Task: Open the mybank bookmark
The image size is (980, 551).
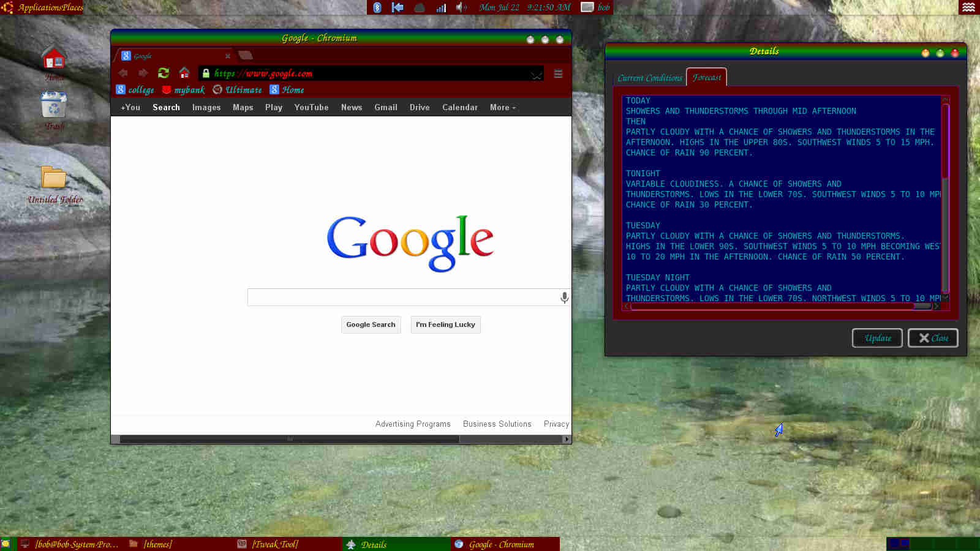Action: point(183,90)
